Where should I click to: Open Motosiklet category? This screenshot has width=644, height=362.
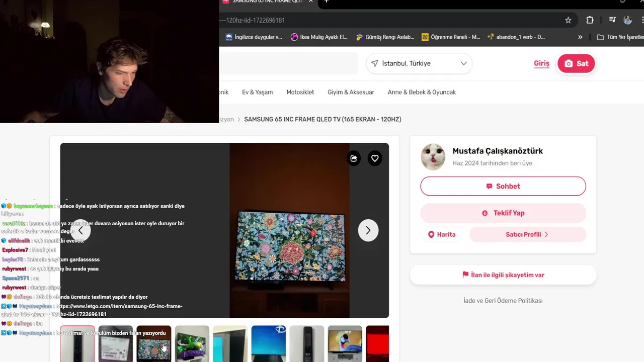click(x=300, y=92)
